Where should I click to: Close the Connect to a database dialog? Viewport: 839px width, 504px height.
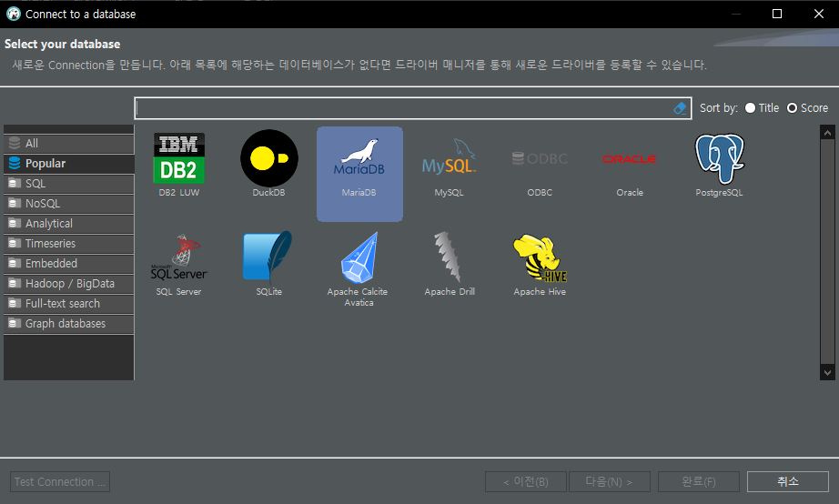[819, 14]
